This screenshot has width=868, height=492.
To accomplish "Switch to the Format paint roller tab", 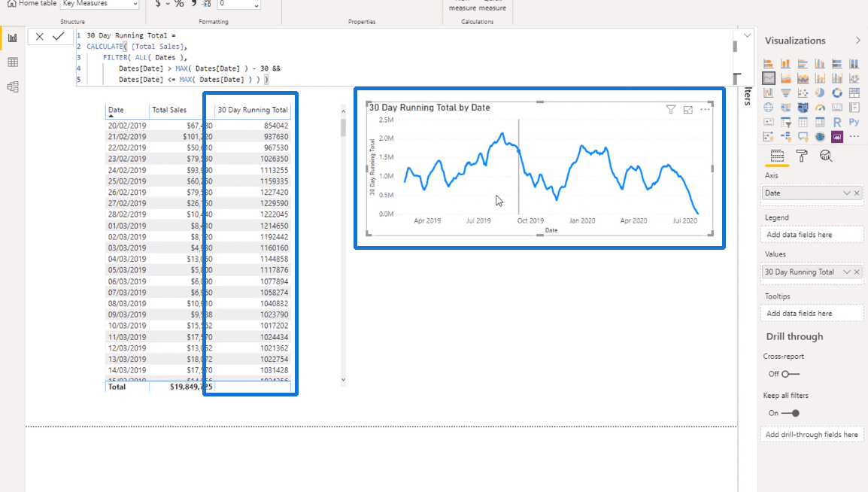I will tap(802, 156).
